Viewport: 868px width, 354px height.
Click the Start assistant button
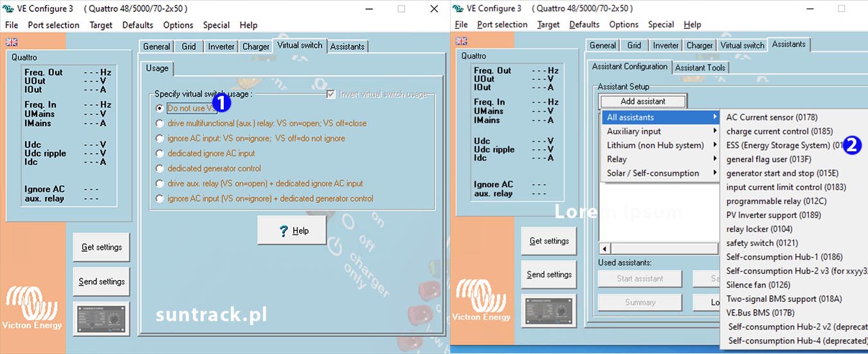click(640, 278)
